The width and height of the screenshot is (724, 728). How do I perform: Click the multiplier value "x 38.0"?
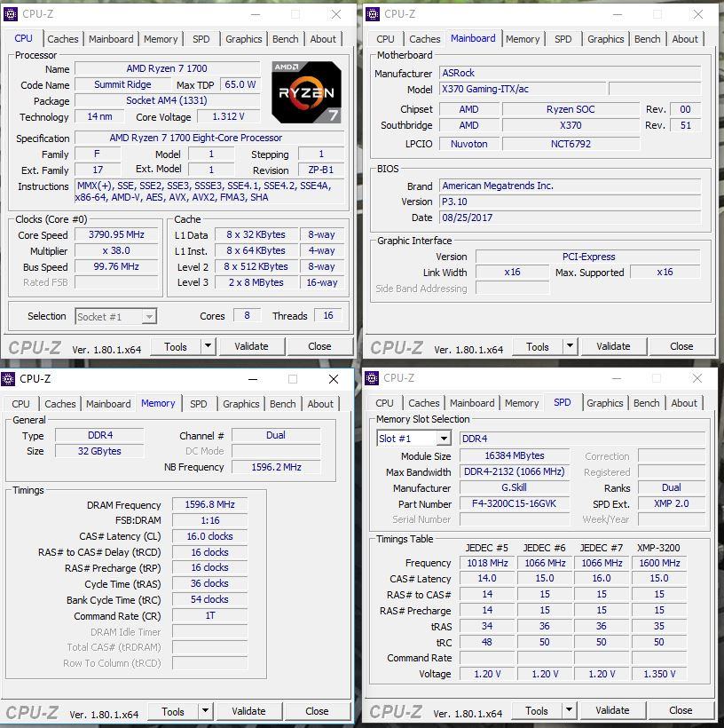pos(116,250)
